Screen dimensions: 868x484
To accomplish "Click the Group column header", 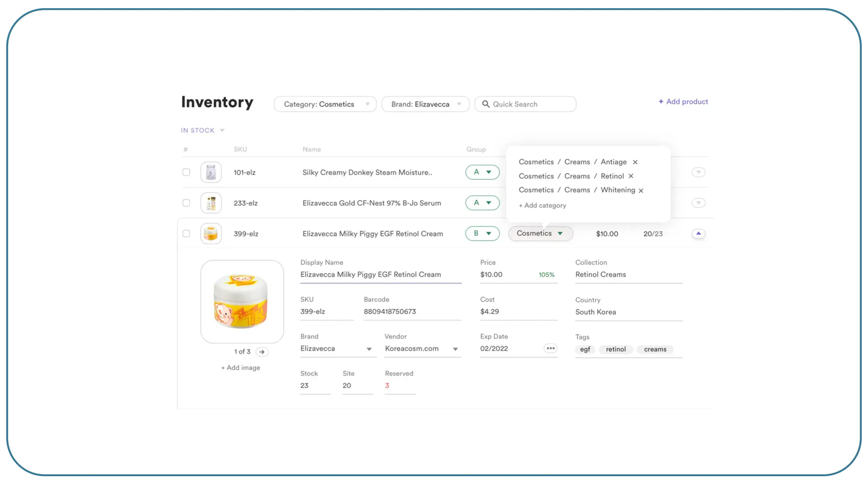I will tap(476, 149).
